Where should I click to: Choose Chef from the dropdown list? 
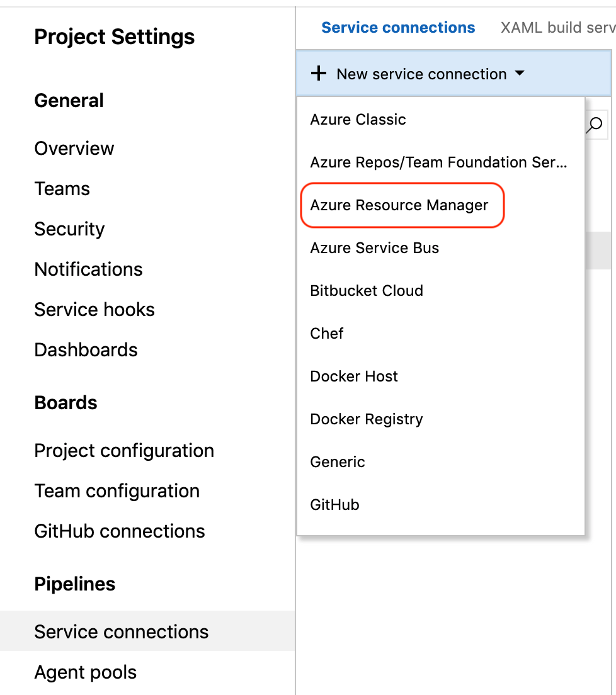(327, 334)
